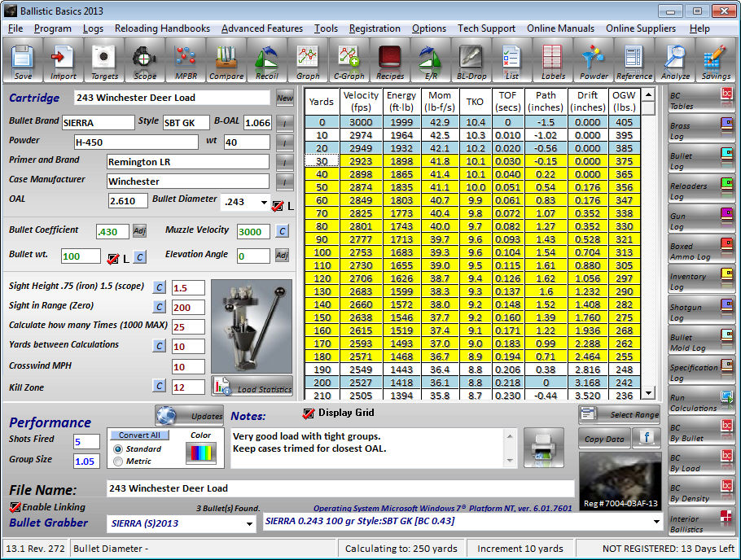Click the Load Statistics button

pos(252,387)
